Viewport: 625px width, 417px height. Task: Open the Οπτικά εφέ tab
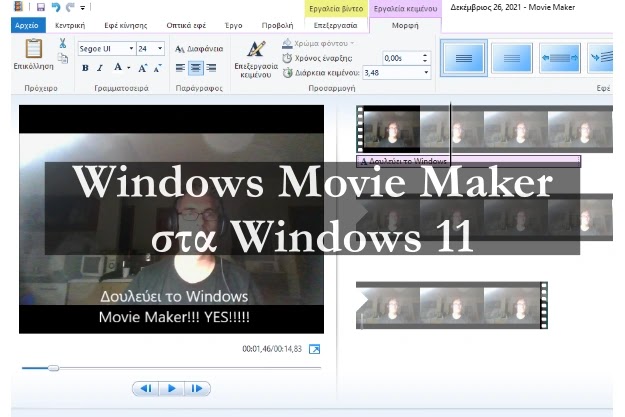click(x=186, y=25)
